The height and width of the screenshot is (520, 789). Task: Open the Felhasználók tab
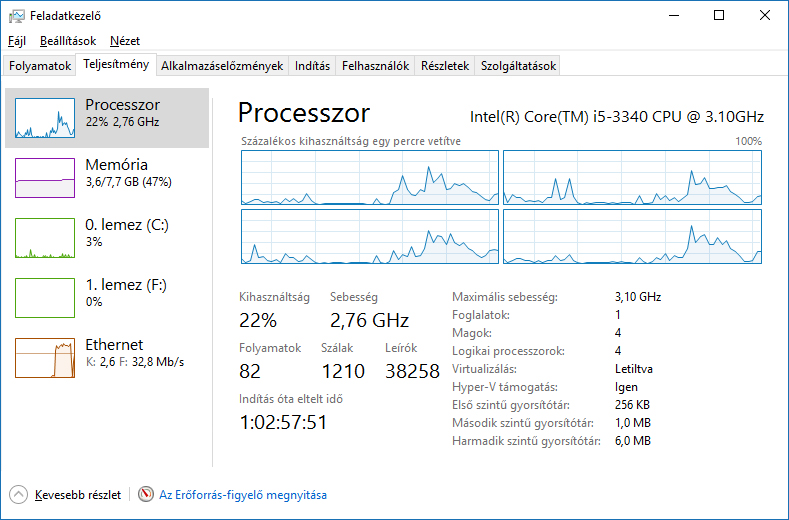coord(375,66)
